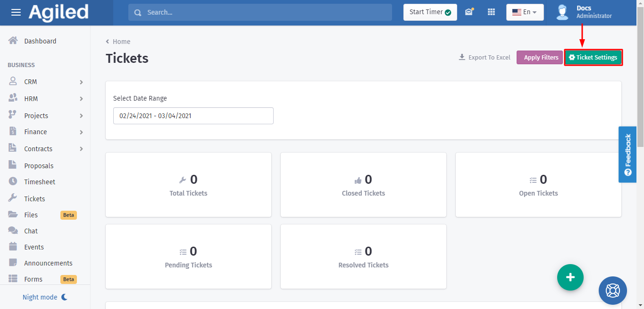Click the Apply Filters button
Screen dimensions: 644x309
pyautogui.click(x=541, y=57)
